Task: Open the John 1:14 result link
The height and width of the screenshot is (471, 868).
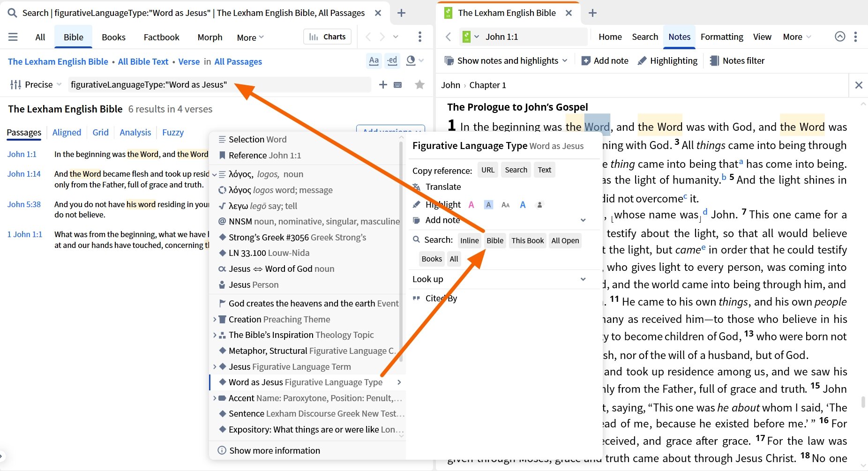Action: [24, 174]
